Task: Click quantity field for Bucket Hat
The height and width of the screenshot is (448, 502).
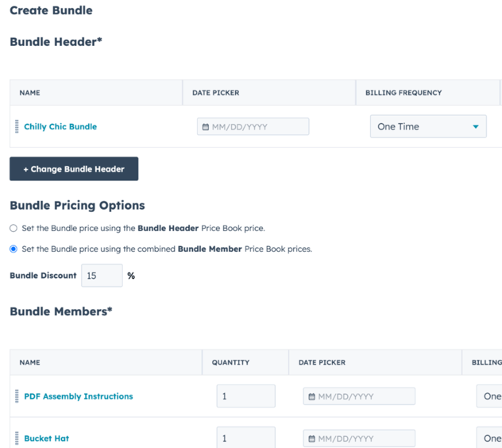Action: point(245,438)
